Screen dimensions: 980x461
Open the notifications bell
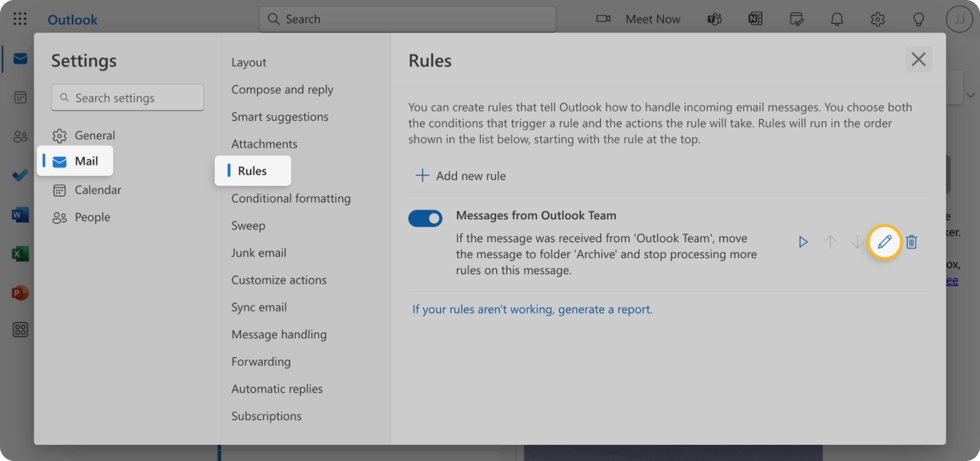(x=837, y=19)
